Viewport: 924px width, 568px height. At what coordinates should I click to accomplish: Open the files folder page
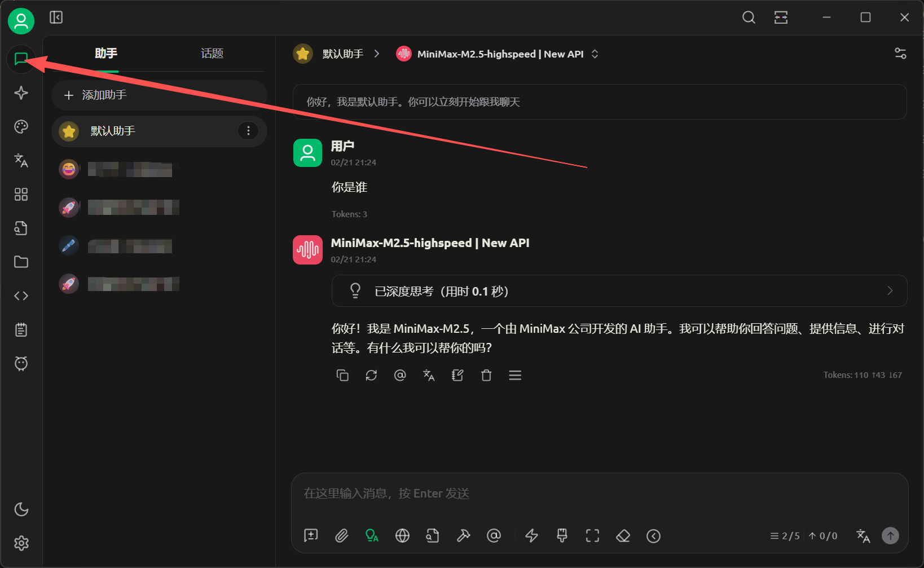click(21, 262)
